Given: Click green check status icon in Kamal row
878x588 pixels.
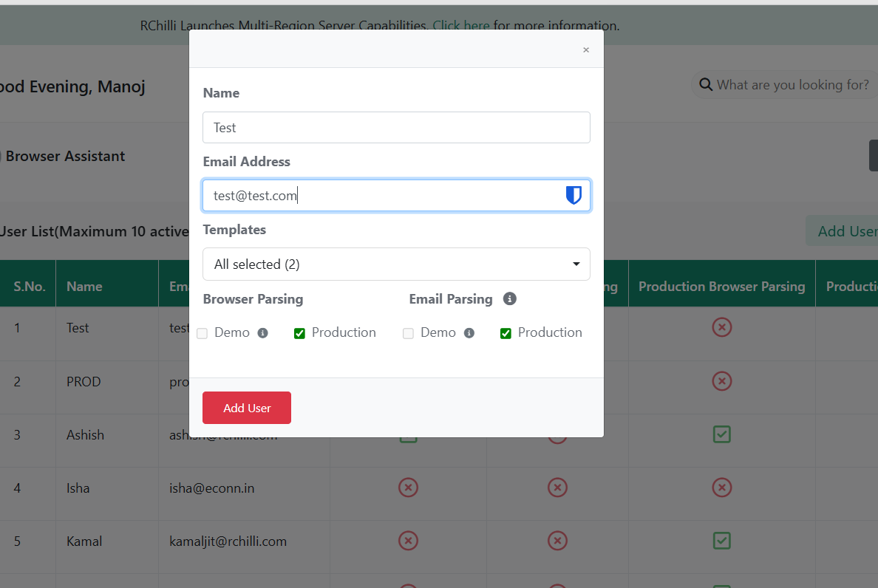Looking at the screenshot, I should (721, 541).
